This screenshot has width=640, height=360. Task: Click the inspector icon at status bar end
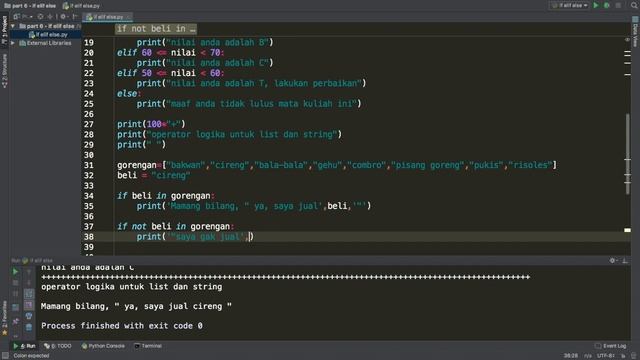[x=633, y=356]
